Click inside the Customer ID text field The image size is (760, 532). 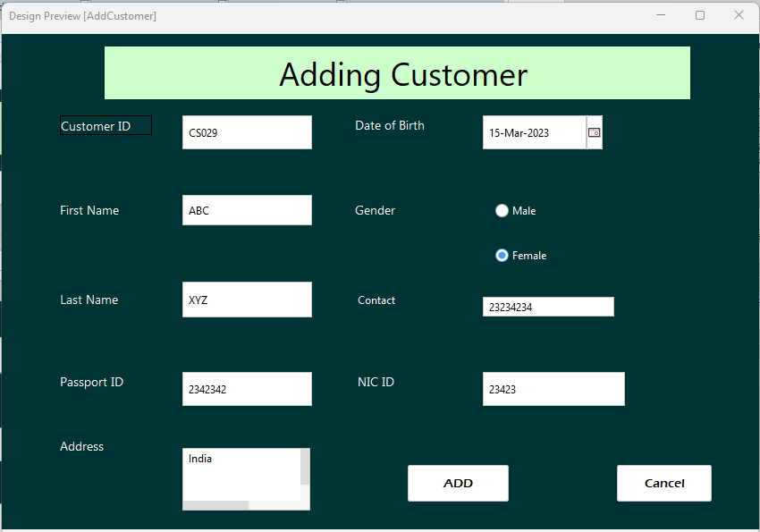pos(247,131)
